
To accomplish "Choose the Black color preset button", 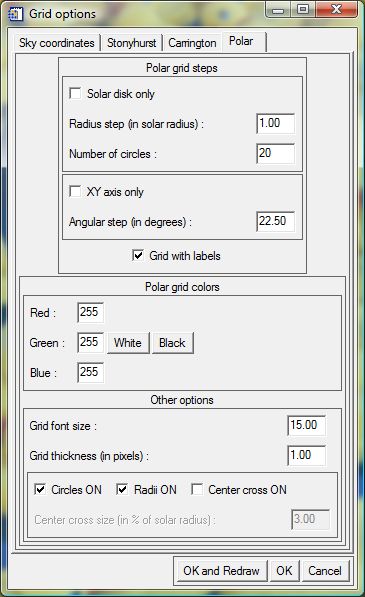I will [x=172, y=343].
